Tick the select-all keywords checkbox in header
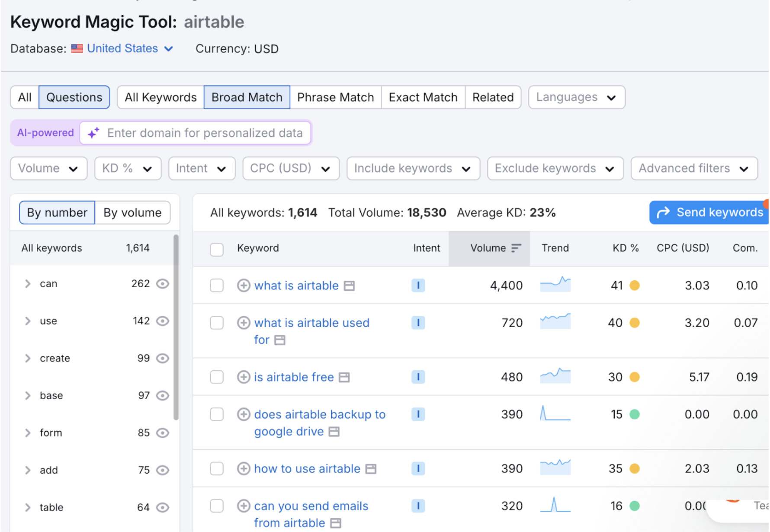The height and width of the screenshot is (532, 770). click(217, 250)
